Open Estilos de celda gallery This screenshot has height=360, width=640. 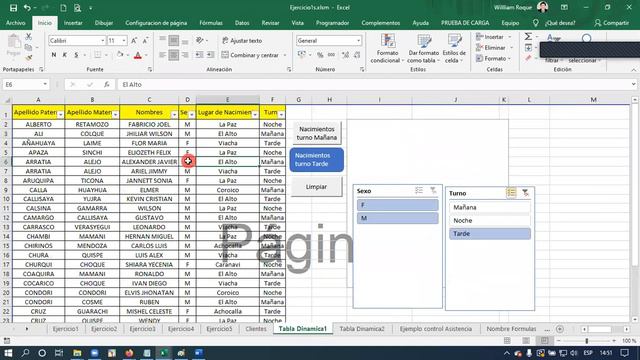454,49
